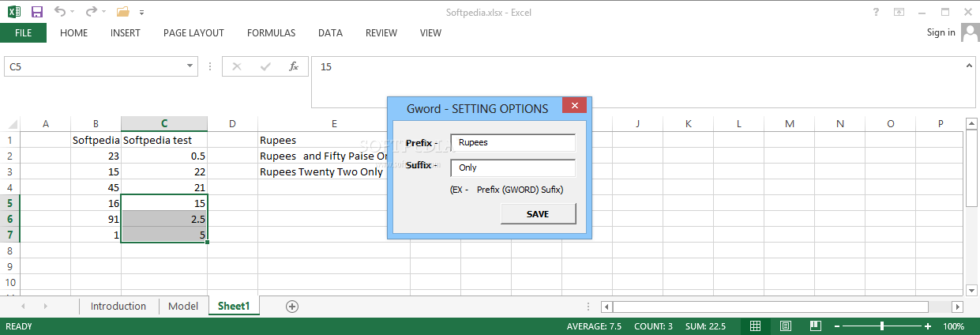Click the Cancel (X) formula bar icon
Viewport: 980px width, 335px height.
coord(237,67)
